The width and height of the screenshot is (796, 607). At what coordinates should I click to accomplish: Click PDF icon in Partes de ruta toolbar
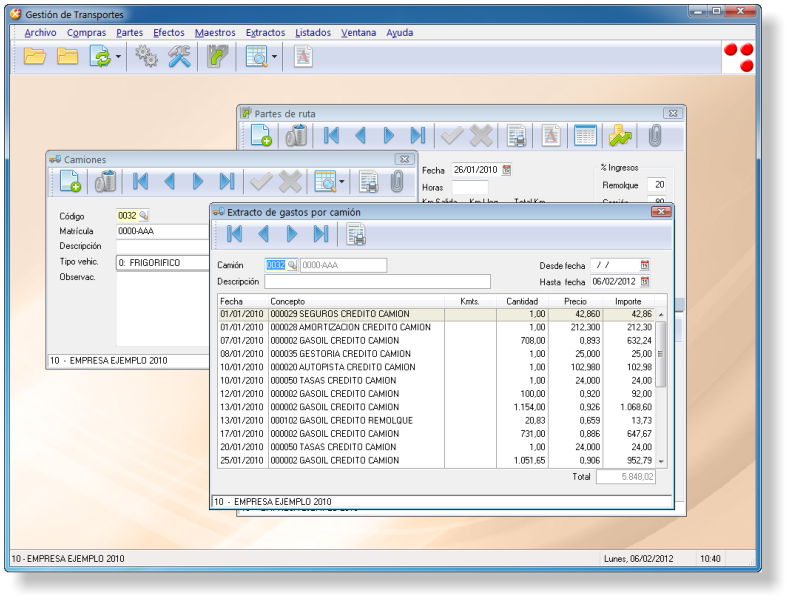pos(551,136)
